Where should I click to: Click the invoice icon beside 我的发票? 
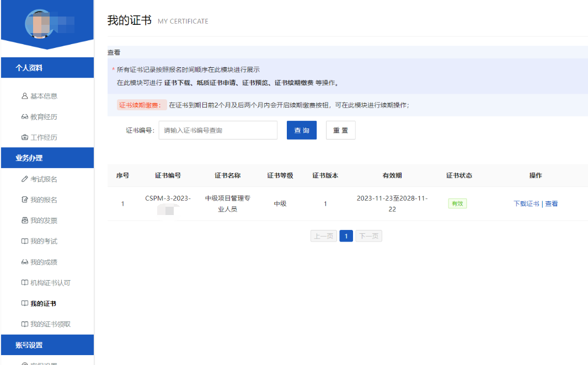pos(24,221)
